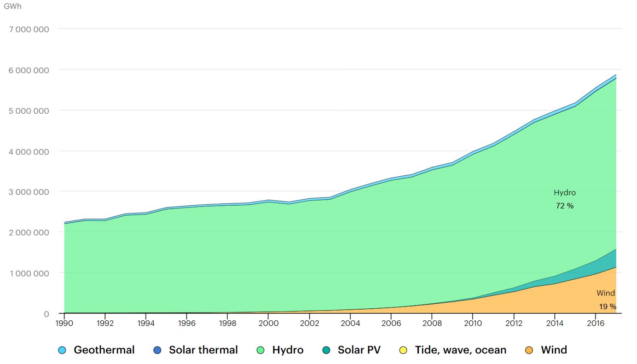
Task: Click the 6 000 000 y-axis value
Action: (29, 70)
